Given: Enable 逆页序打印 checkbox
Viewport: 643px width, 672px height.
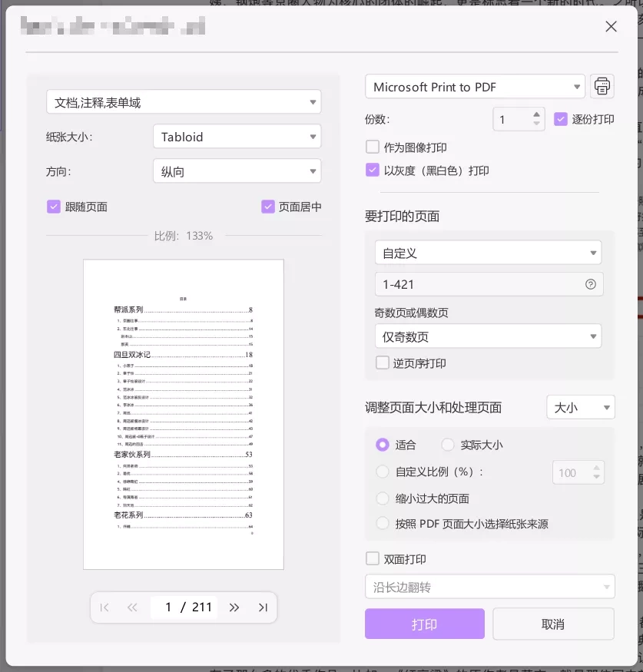Looking at the screenshot, I should pyautogui.click(x=383, y=363).
